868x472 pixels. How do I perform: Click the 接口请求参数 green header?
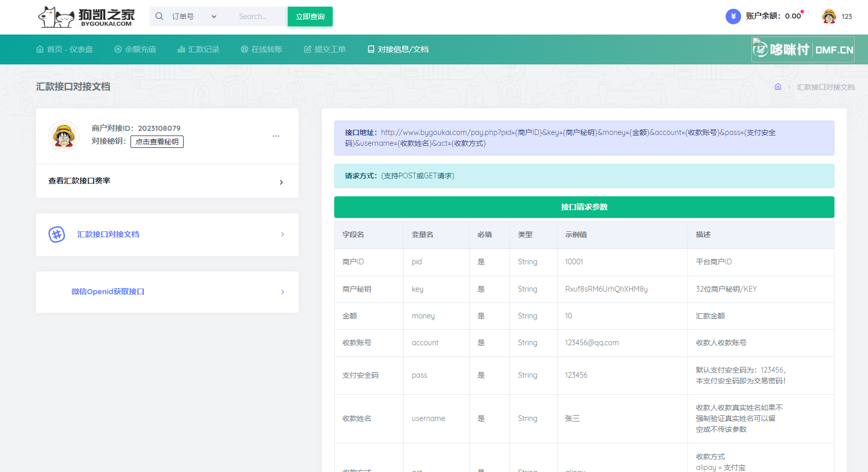pyautogui.click(x=584, y=207)
